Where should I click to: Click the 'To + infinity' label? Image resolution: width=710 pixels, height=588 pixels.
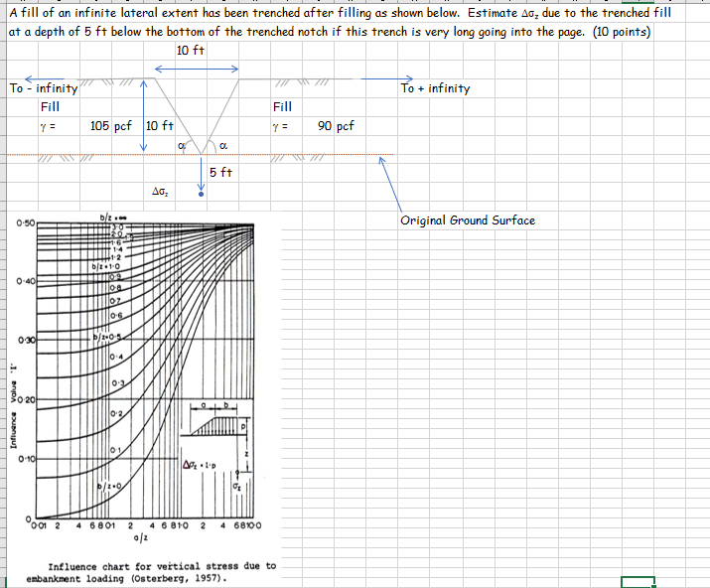click(x=435, y=87)
